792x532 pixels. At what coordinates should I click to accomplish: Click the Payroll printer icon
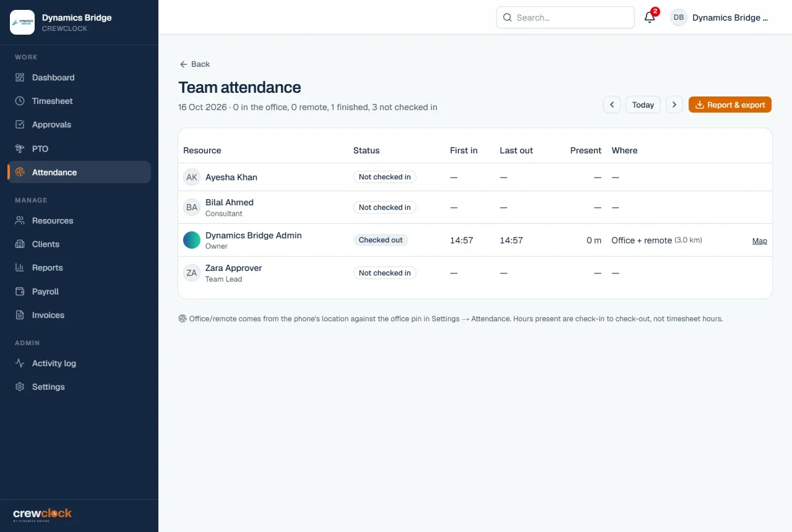pyautogui.click(x=20, y=291)
